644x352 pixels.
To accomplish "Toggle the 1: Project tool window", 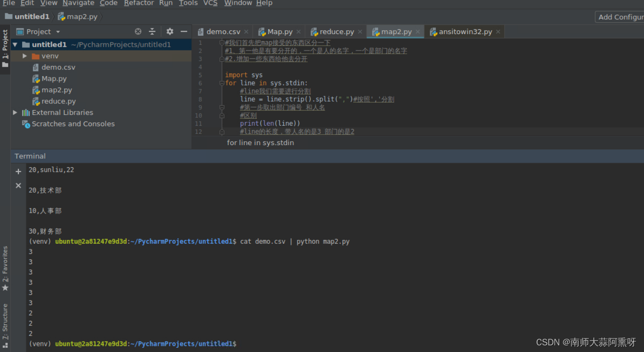I will click(x=5, y=49).
